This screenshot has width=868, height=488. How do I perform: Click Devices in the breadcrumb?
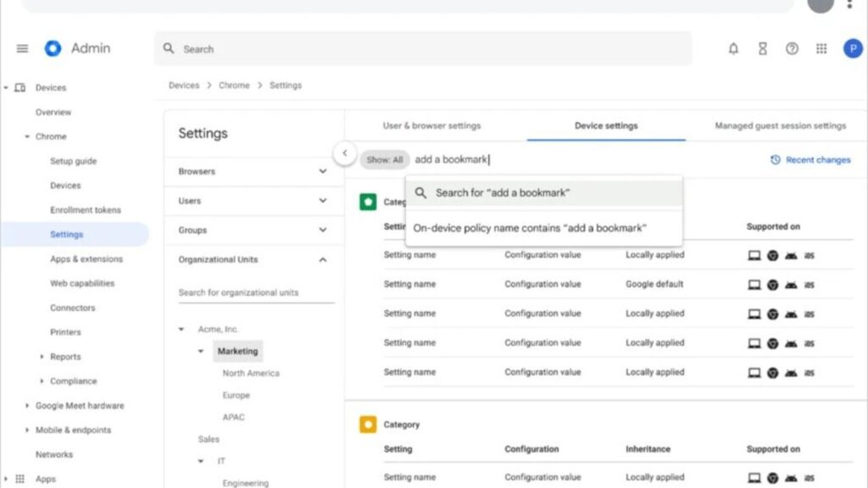(184, 86)
